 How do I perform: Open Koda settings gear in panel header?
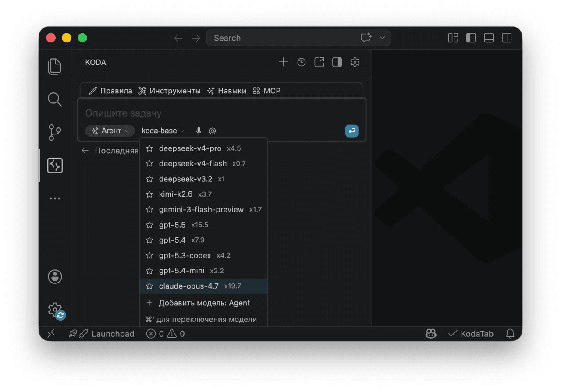click(355, 62)
